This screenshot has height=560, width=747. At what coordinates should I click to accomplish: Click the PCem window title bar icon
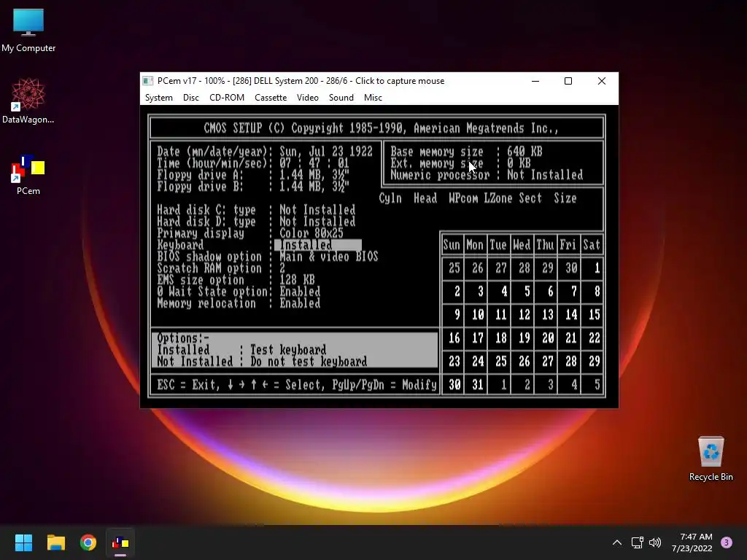[148, 81]
